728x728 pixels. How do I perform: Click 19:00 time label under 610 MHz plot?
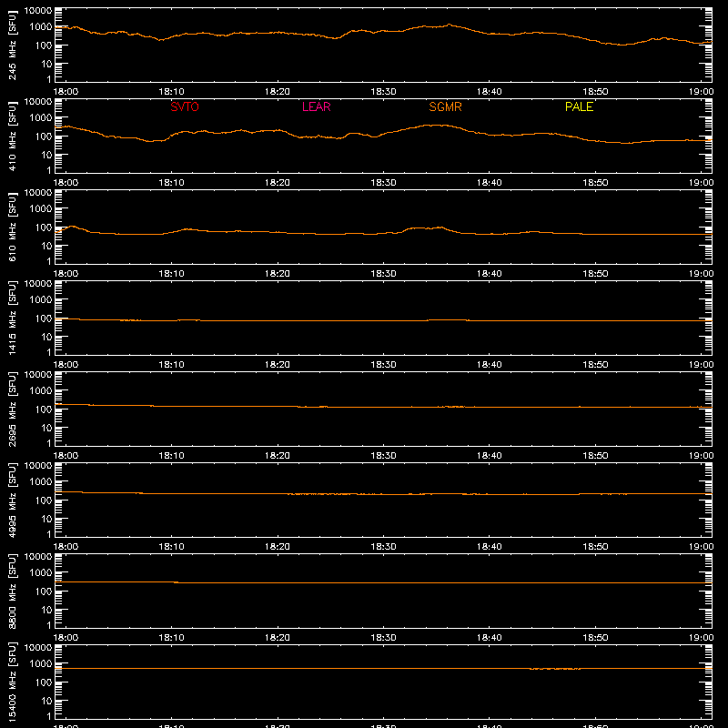(x=701, y=274)
